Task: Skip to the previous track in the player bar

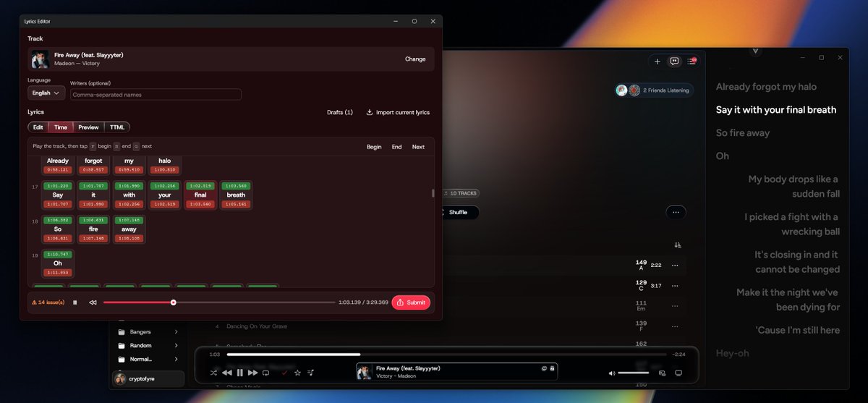Action: tap(226, 373)
